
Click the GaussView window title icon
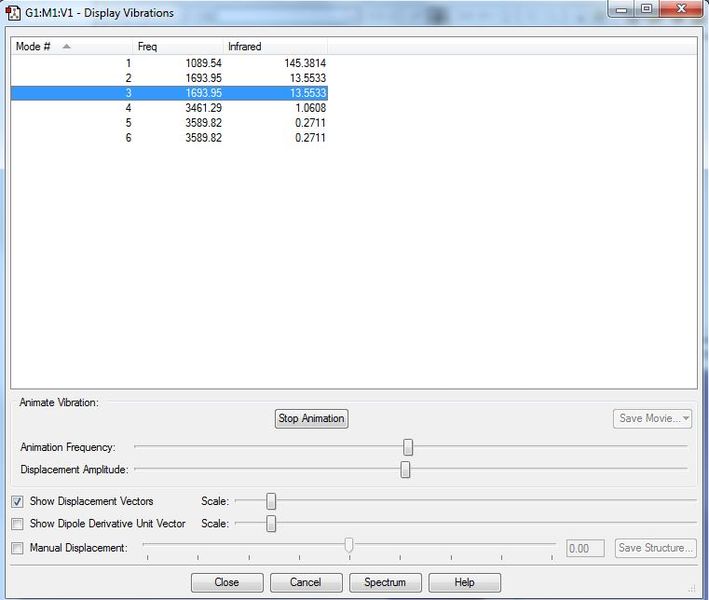tap(13, 13)
